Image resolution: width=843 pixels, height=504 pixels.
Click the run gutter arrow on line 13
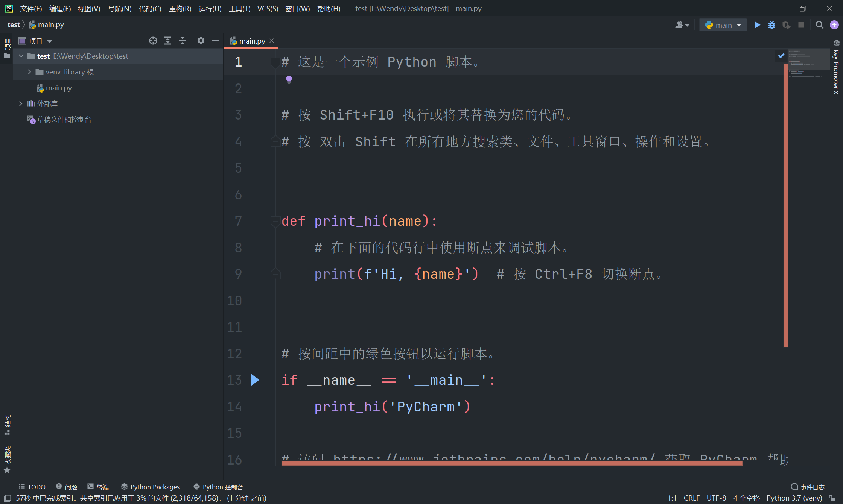click(x=255, y=380)
